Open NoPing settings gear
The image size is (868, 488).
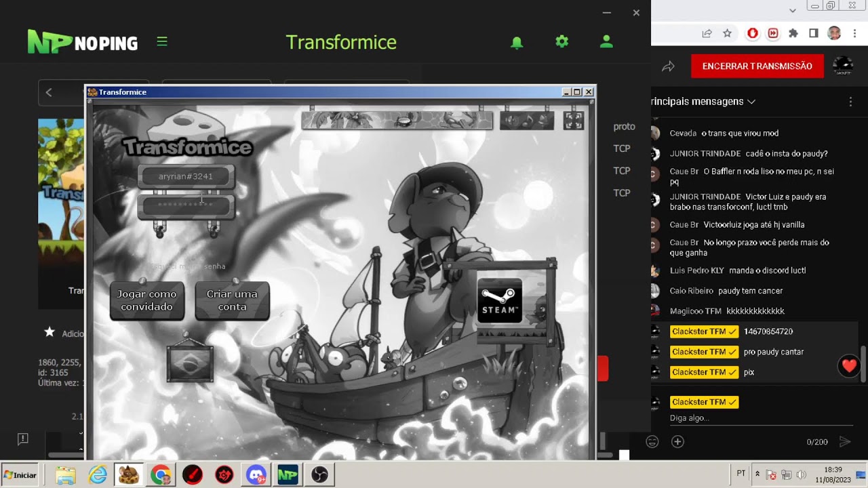point(561,41)
